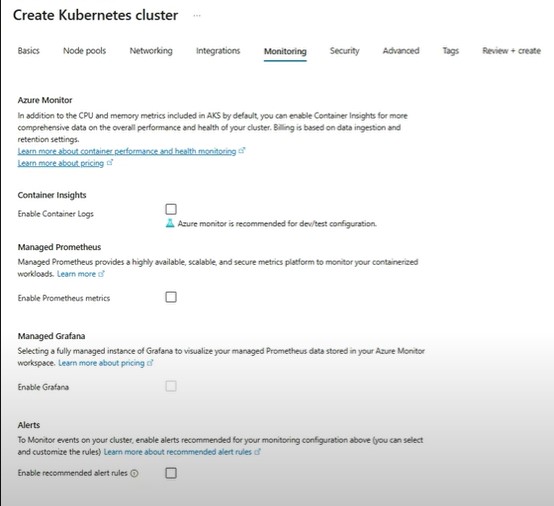Follow the Learn more about recommended alert rules link
Image resolution: width=554 pixels, height=506 pixels.
(178, 452)
